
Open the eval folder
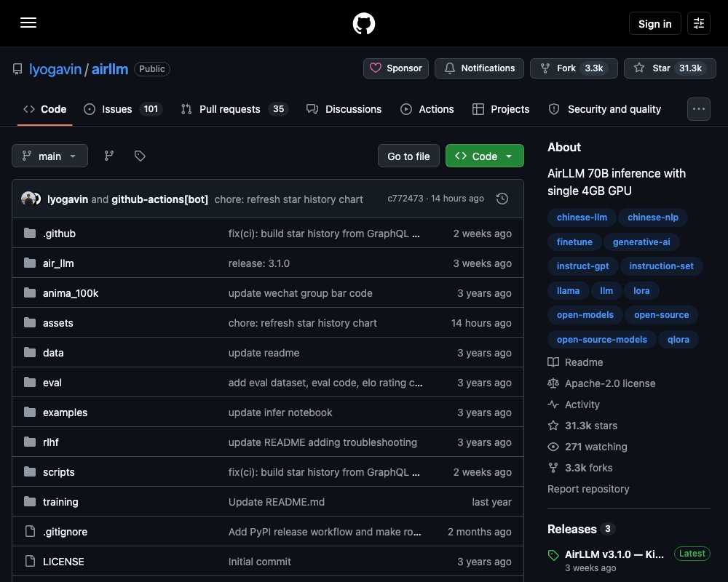pyautogui.click(x=52, y=383)
